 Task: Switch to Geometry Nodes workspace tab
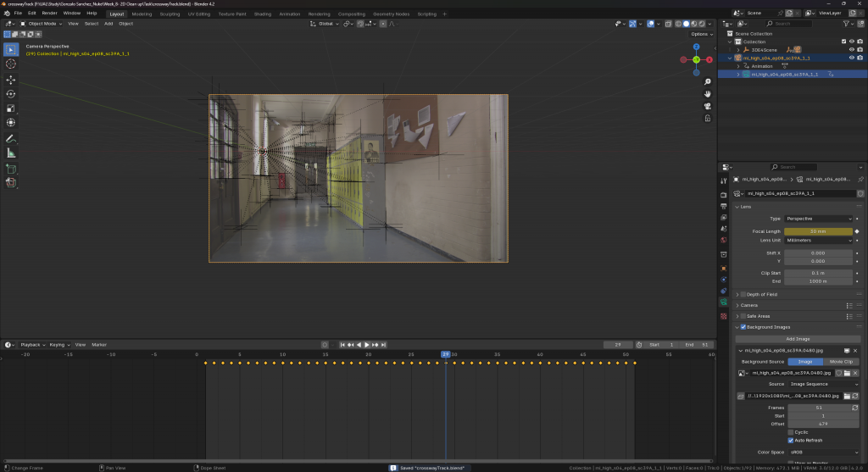392,14
